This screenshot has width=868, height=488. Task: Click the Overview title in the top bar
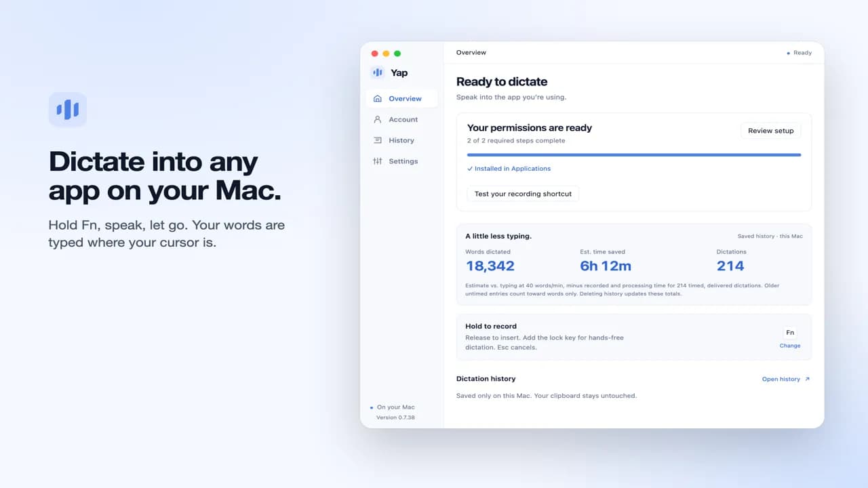[x=471, y=53]
